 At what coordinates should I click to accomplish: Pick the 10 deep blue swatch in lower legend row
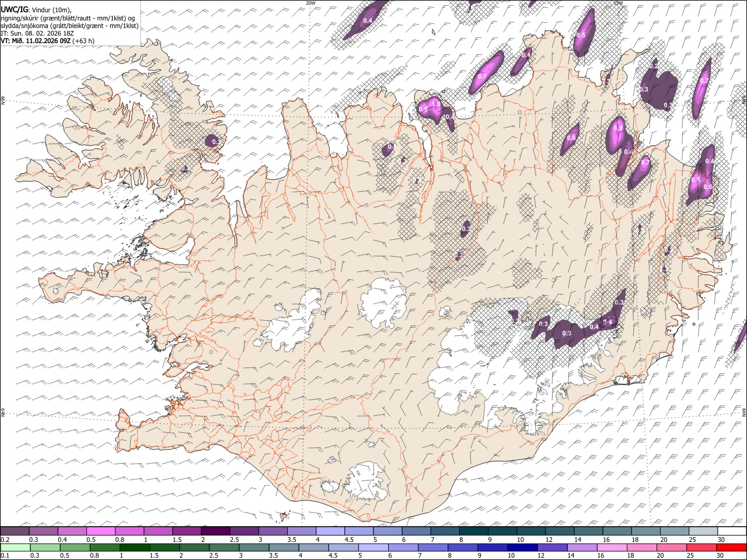click(523, 547)
